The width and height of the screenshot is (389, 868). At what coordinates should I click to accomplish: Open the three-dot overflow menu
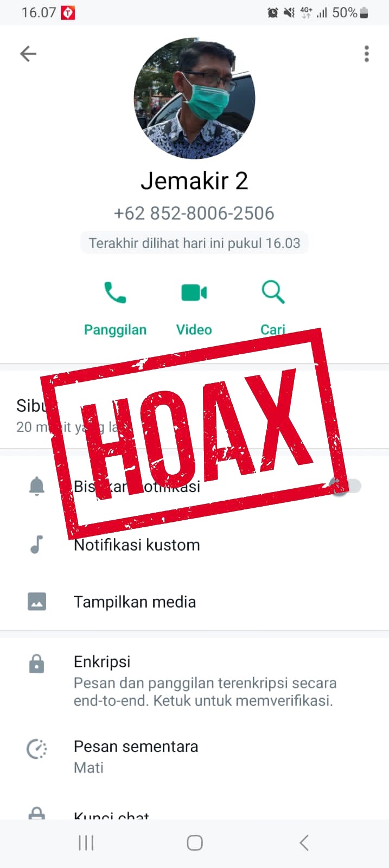pyautogui.click(x=367, y=54)
